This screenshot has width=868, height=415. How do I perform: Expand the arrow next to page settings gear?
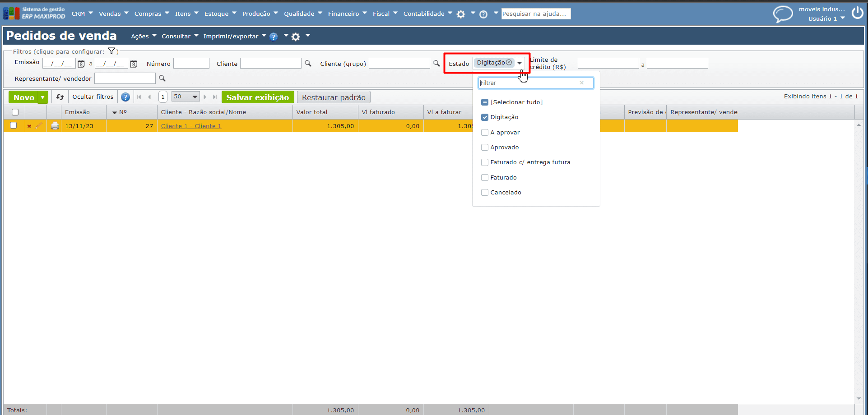(308, 35)
